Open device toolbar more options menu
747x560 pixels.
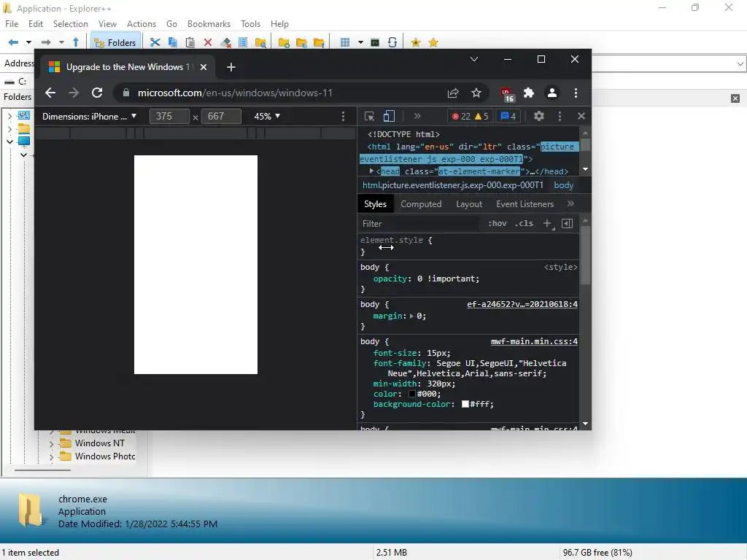click(x=343, y=116)
